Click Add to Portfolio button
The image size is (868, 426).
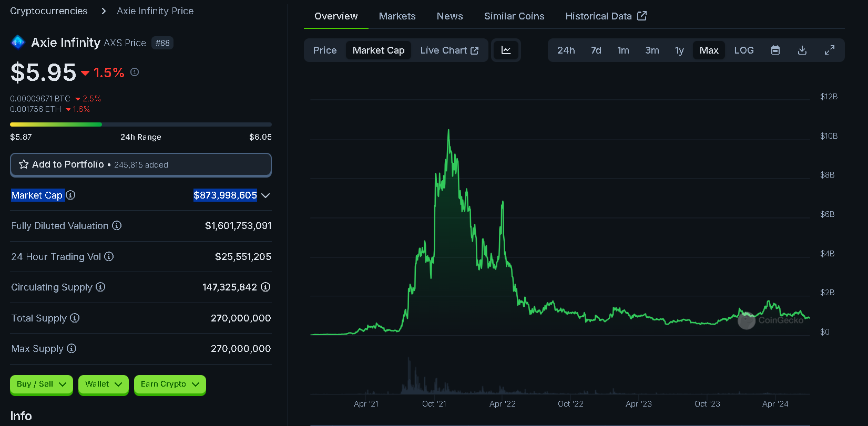[141, 165]
